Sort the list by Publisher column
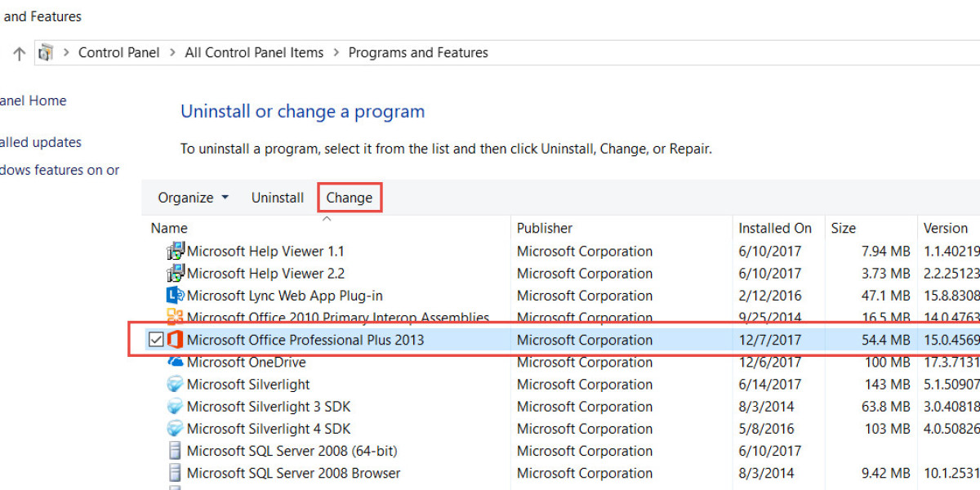 tap(545, 229)
